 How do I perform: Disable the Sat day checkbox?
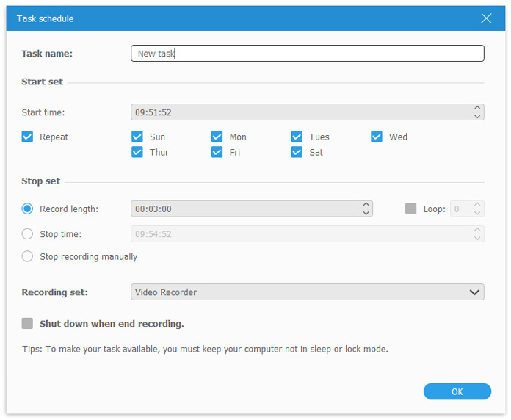click(x=297, y=152)
